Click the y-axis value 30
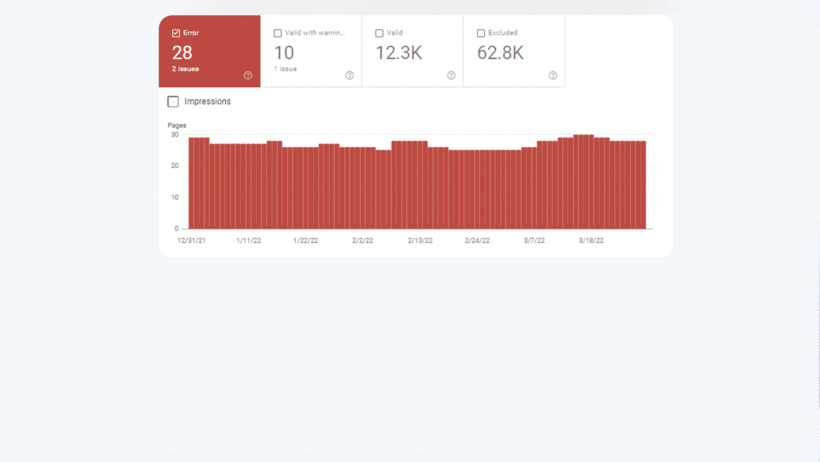The image size is (820, 462). pyautogui.click(x=175, y=134)
